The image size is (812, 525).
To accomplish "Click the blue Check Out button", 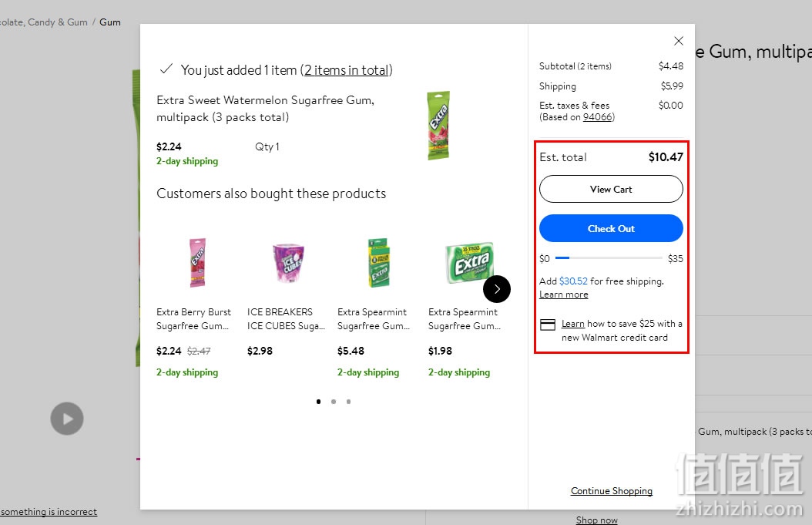I will tap(611, 228).
